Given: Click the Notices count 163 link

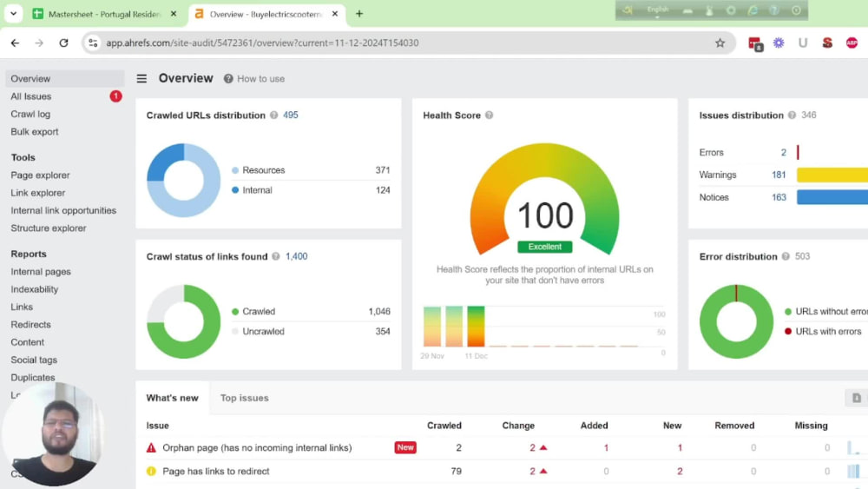Looking at the screenshot, I should 779,197.
